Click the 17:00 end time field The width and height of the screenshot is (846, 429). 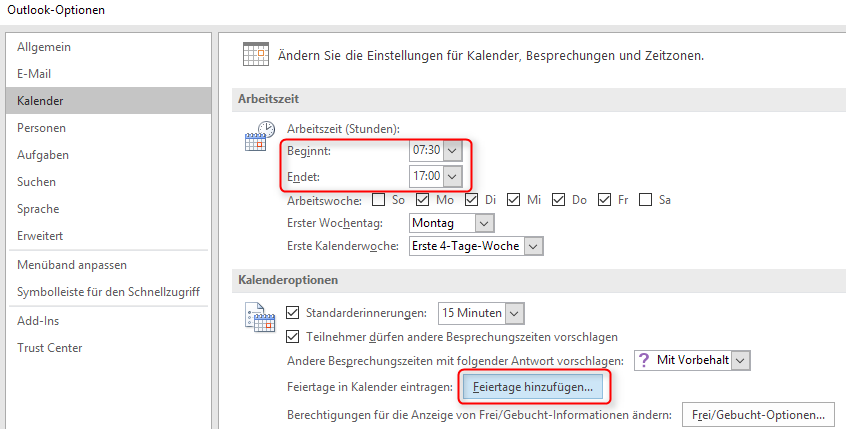pyautogui.click(x=426, y=176)
